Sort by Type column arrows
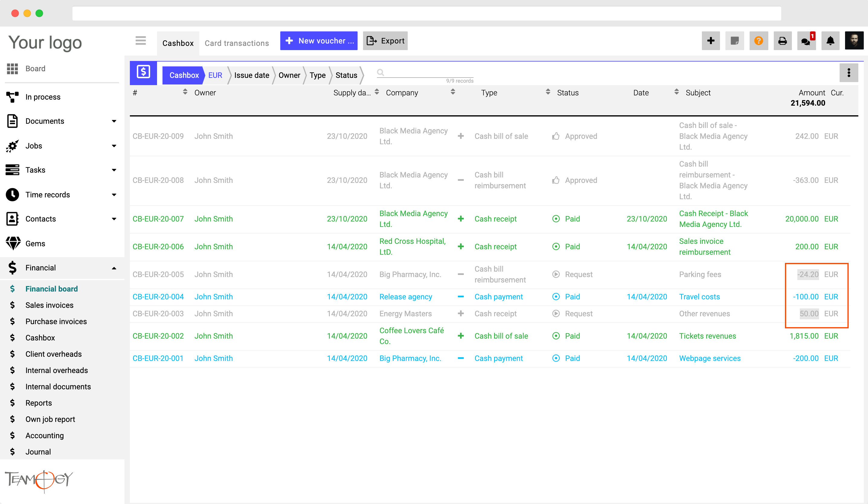 click(x=548, y=91)
